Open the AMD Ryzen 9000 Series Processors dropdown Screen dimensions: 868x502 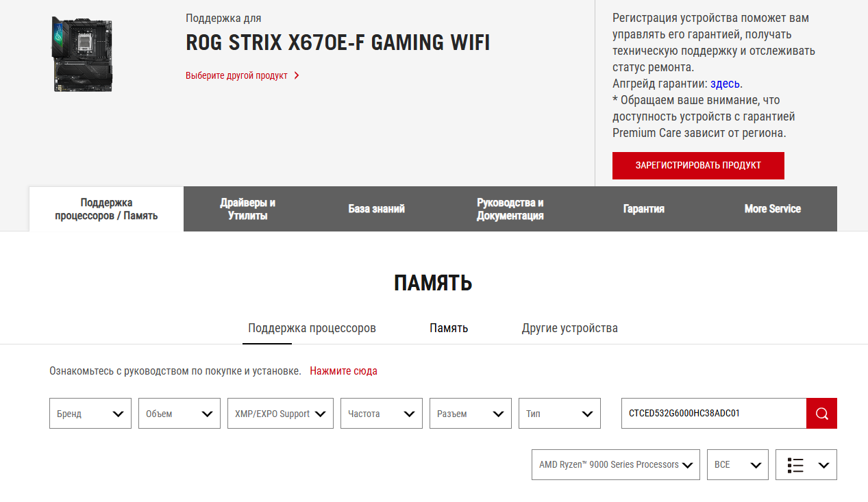[x=616, y=464]
